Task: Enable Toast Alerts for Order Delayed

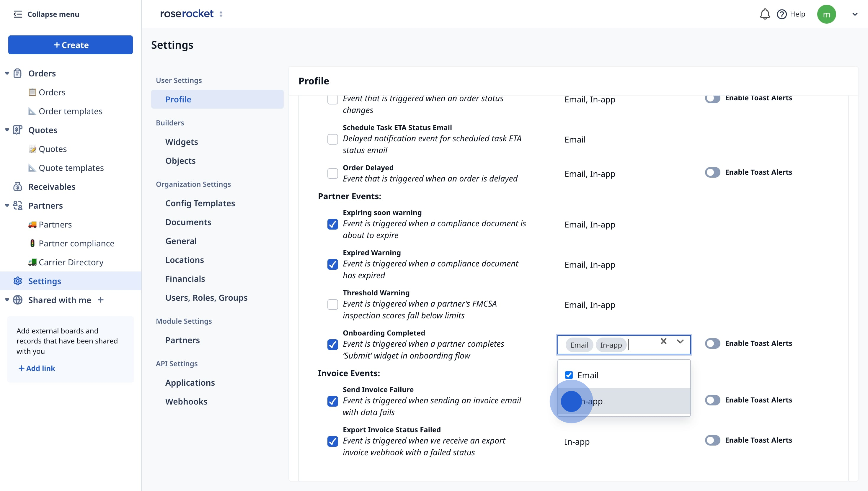Action: [x=712, y=172]
